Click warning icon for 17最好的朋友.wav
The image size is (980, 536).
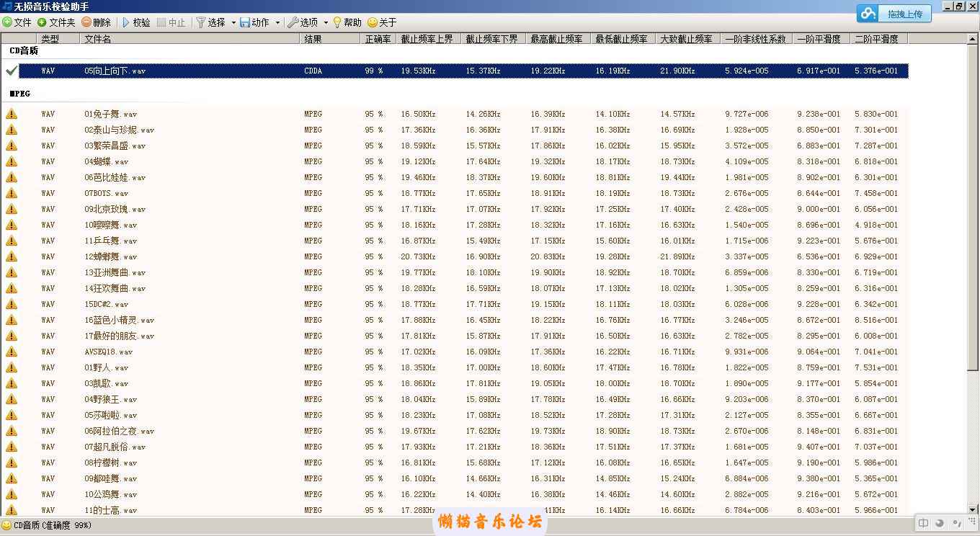[x=11, y=336]
